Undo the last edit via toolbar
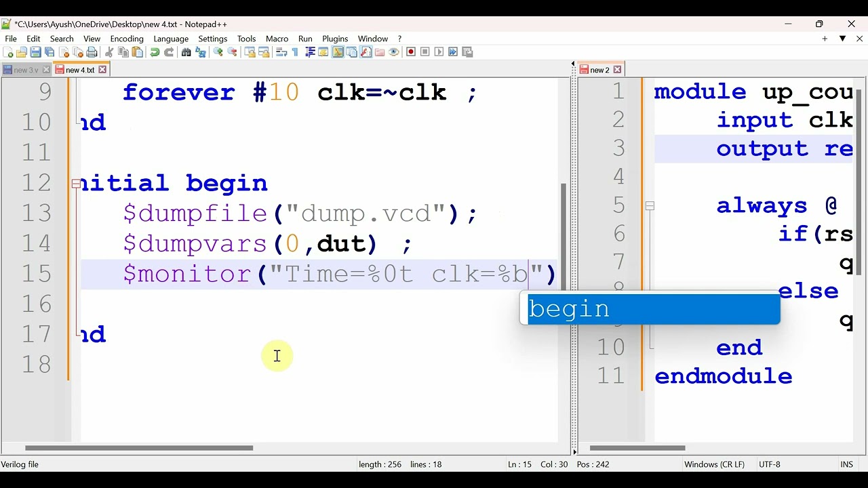 click(155, 52)
